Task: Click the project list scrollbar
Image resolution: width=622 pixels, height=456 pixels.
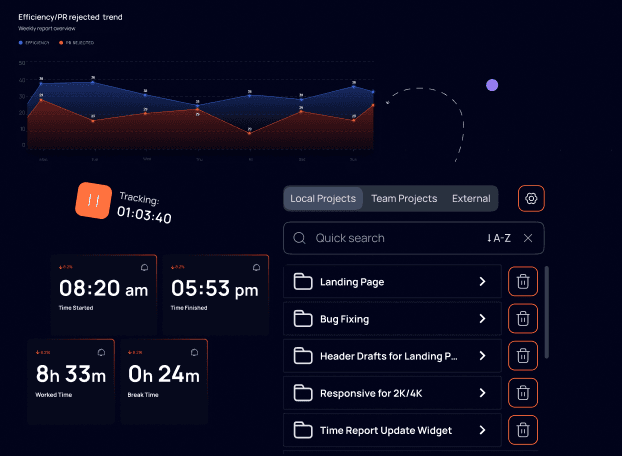Action: [x=547, y=312]
